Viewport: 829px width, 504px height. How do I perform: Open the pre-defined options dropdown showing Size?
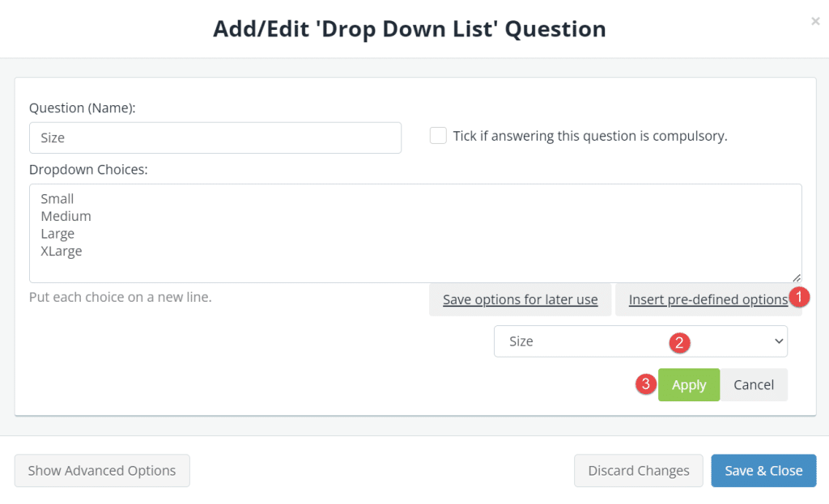coord(640,341)
